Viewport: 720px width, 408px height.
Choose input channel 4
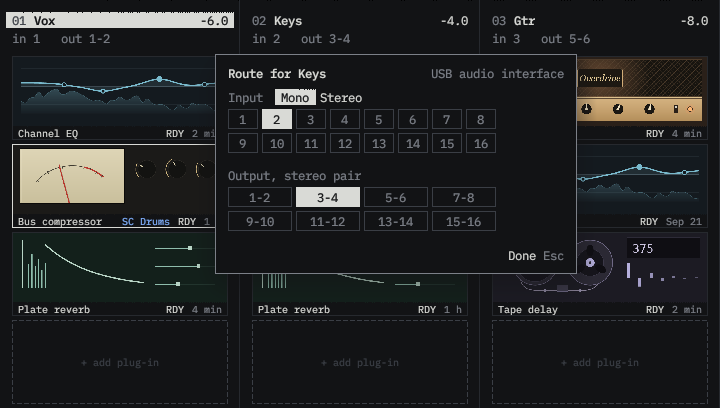point(344,119)
